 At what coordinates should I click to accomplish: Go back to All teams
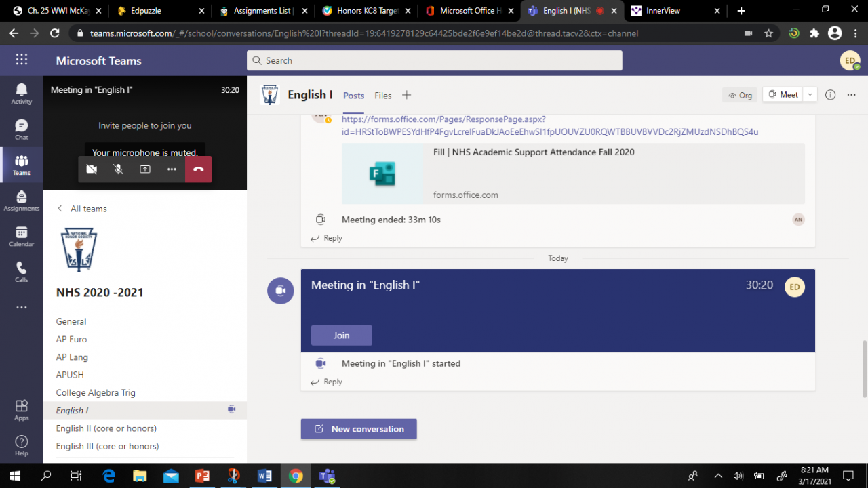[82, 209]
